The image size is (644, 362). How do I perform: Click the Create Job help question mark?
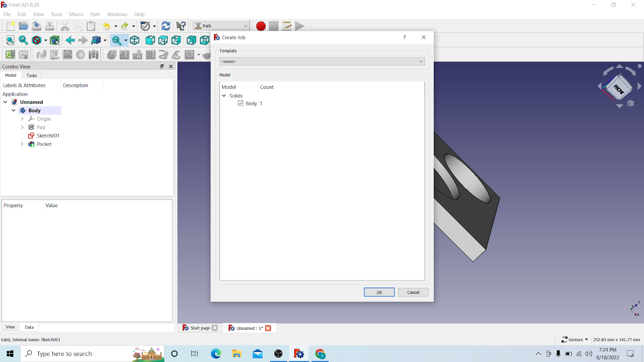click(x=405, y=37)
